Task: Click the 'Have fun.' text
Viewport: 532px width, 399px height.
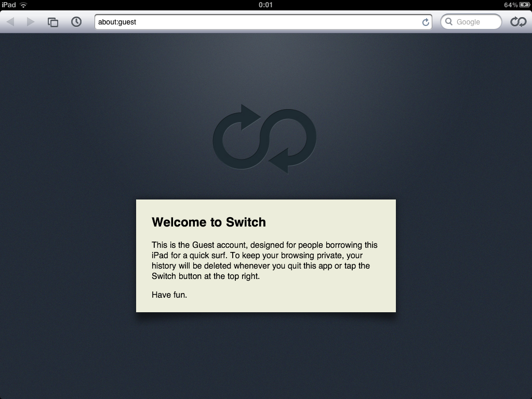Action: pyautogui.click(x=169, y=295)
